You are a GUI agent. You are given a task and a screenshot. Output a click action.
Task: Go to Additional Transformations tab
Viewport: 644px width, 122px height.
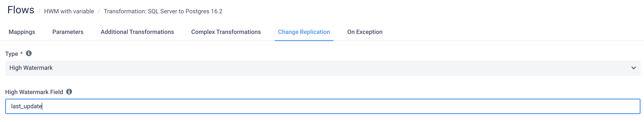pyautogui.click(x=137, y=32)
